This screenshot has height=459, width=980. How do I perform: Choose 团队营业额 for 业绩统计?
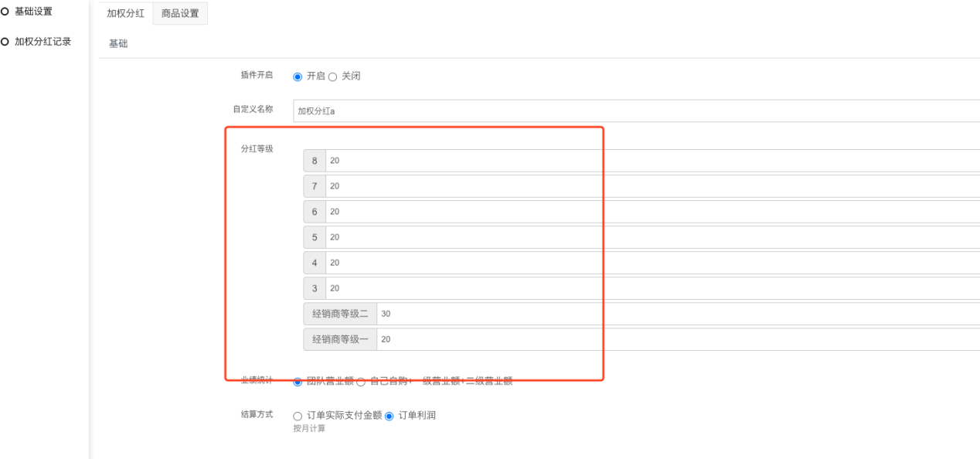point(298,382)
